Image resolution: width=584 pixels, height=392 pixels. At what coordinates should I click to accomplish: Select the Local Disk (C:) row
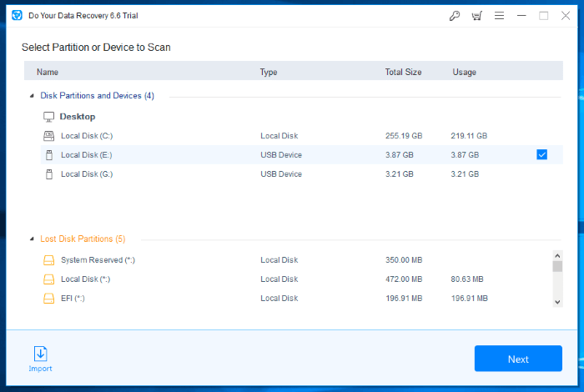tap(302, 136)
